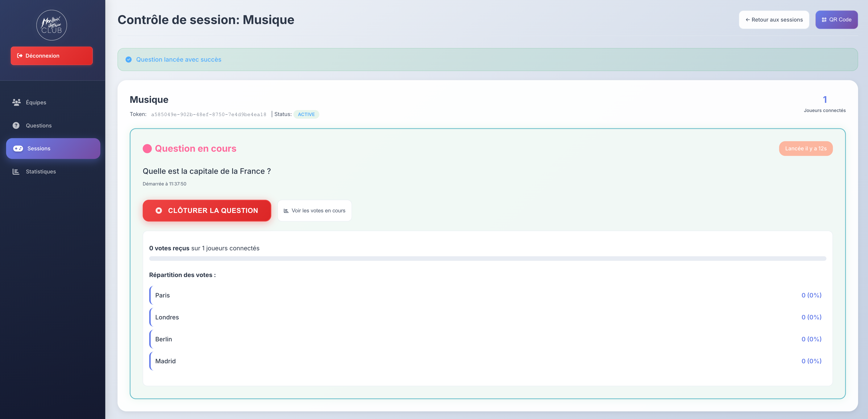The image size is (868, 419).
Task: Click the checkmark icon in the success banner
Action: click(x=128, y=59)
